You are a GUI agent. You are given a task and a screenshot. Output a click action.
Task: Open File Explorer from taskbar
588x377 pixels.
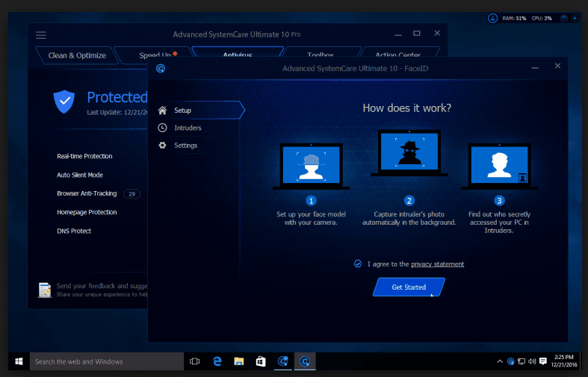(239, 361)
